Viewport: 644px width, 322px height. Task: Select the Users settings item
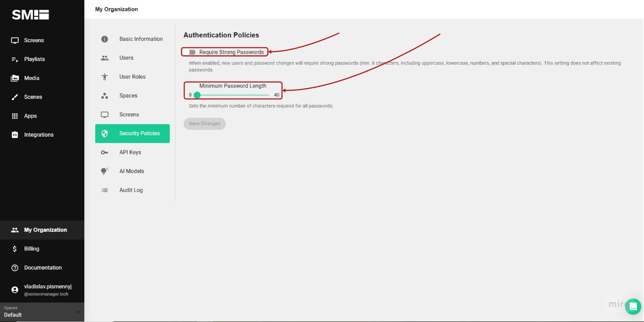coord(126,58)
